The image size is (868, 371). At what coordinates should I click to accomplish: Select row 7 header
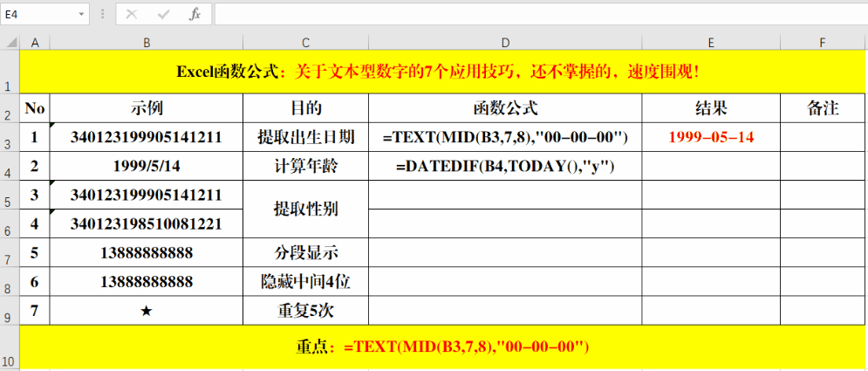(10, 252)
